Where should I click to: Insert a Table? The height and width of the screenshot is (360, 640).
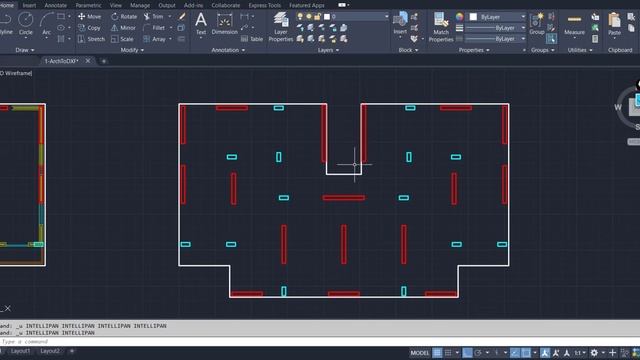click(252, 39)
